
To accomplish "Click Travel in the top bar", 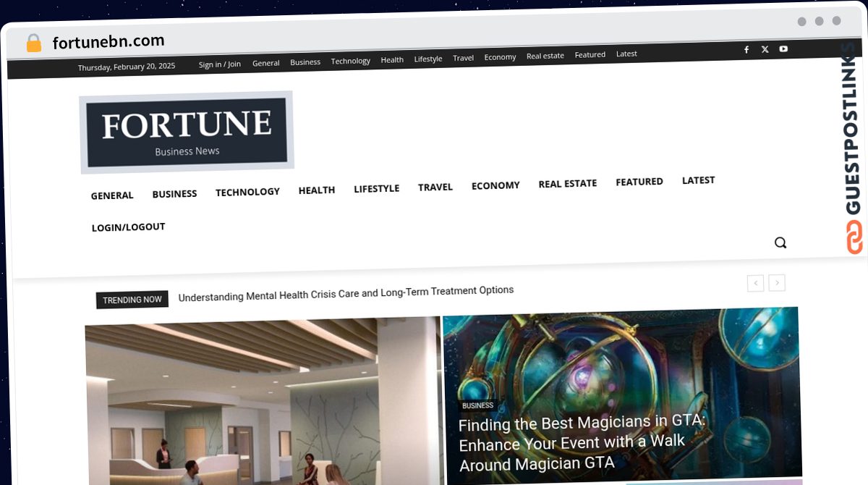I will click(463, 58).
